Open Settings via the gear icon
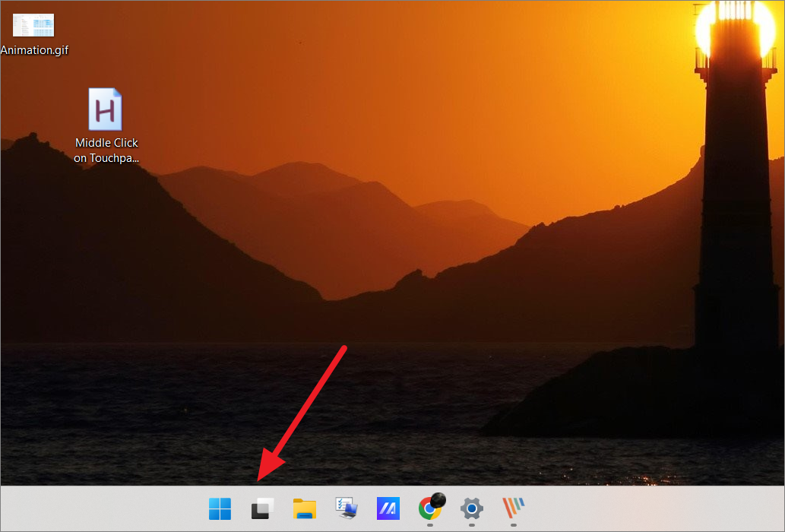This screenshot has width=785, height=532. pyautogui.click(x=471, y=509)
